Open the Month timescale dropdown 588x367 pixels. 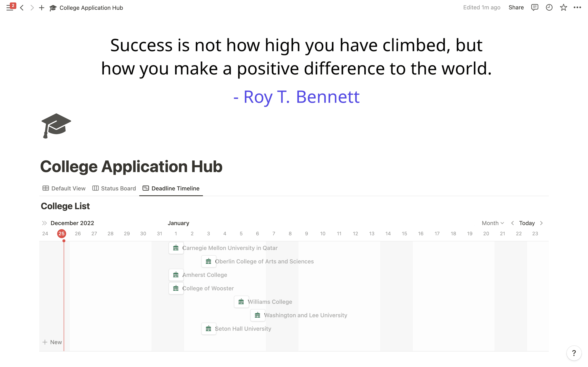(493, 223)
